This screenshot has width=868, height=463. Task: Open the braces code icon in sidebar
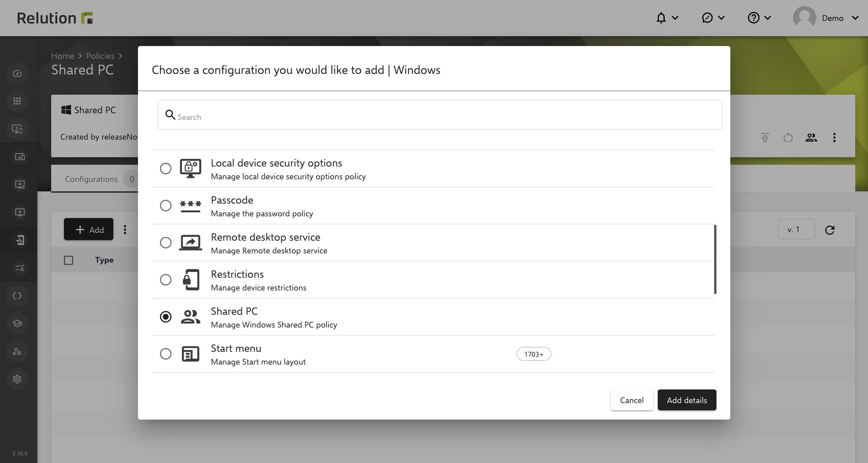coord(17,296)
